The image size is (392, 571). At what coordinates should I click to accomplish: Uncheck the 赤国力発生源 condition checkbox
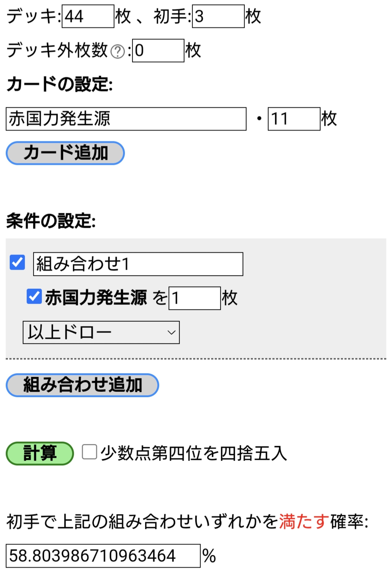34,296
